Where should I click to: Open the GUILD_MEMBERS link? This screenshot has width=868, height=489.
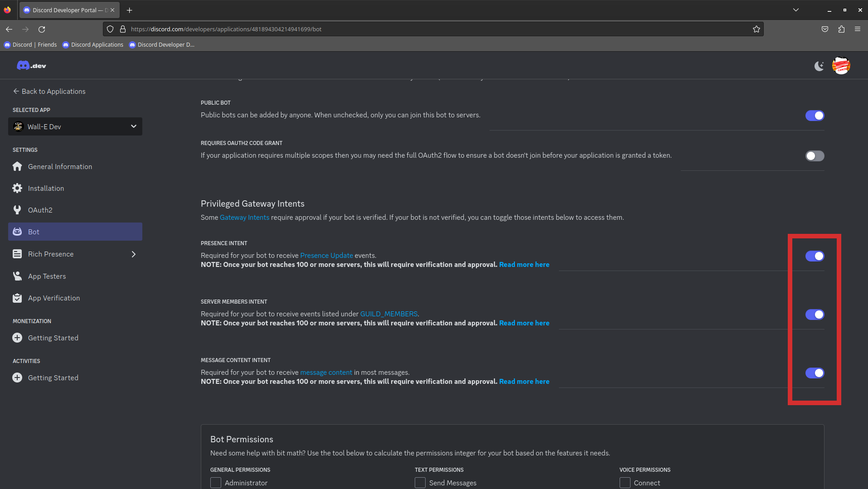tap(389, 314)
